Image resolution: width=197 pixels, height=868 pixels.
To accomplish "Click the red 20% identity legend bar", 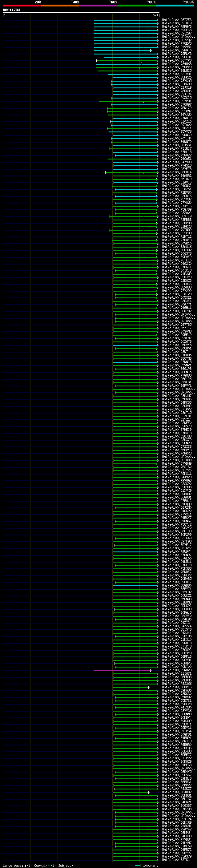I will [x=22, y=6].
